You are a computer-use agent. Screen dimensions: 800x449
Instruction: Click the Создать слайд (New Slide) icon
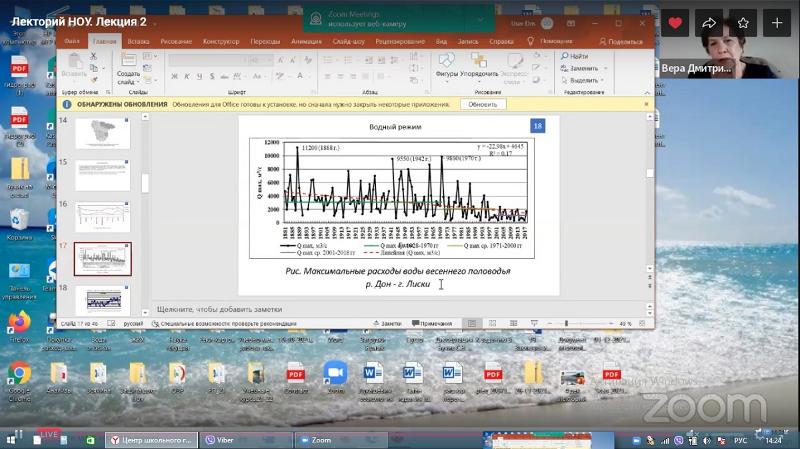(x=128, y=64)
